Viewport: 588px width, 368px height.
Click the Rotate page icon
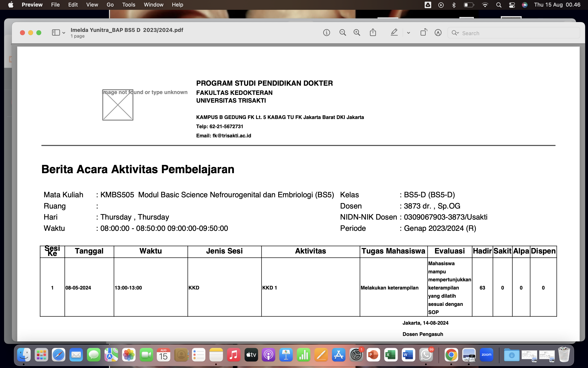point(423,32)
